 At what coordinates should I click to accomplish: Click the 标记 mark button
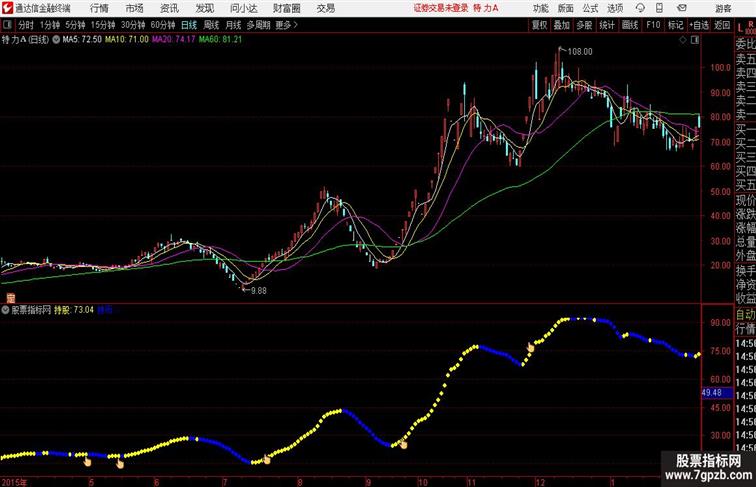click(675, 25)
